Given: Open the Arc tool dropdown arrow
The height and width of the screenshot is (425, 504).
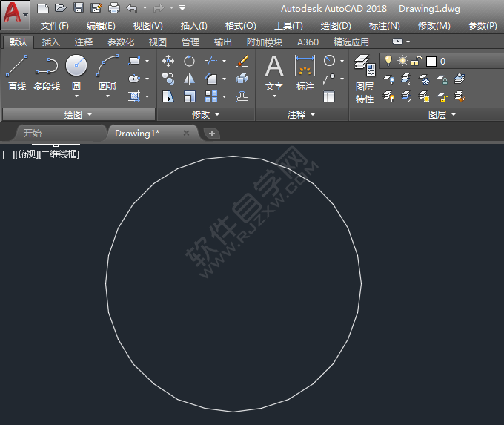Looking at the screenshot, I should click(107, 96).
